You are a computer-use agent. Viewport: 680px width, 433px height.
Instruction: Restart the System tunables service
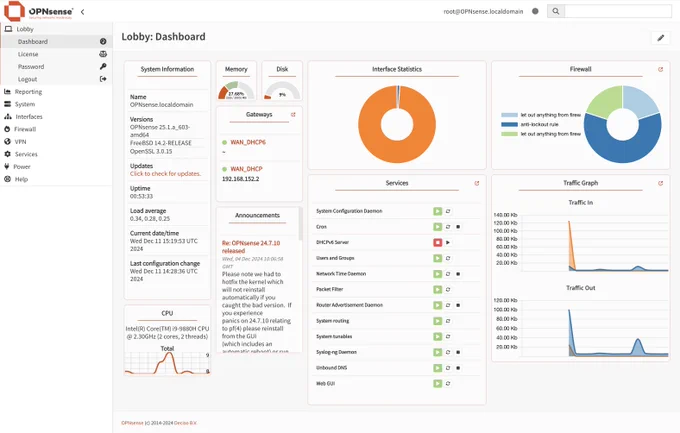coord(448,337)
